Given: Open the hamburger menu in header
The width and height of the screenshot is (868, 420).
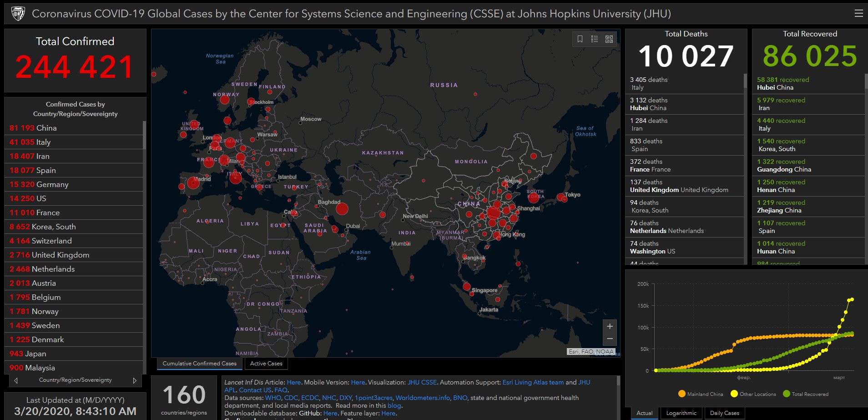Looking at the screenshot, I should point(858,14).
